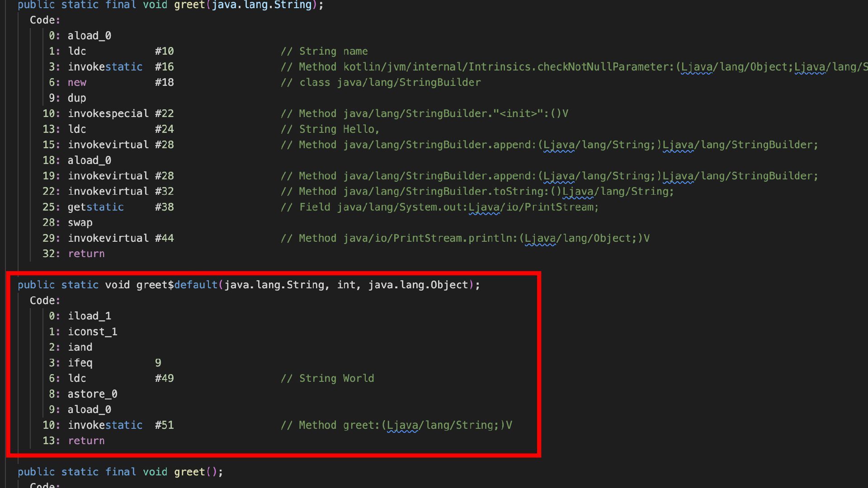868x488 pixels.
Task: Click 'Code:' label under greet$default
Action: click(x=45, y=300)
